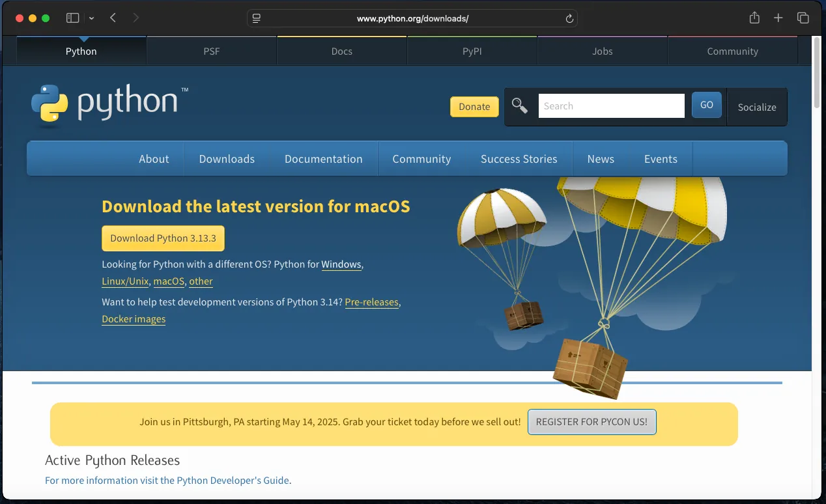Follow the Pre-releases link
The image size is (826, 504).
point(371,303)
